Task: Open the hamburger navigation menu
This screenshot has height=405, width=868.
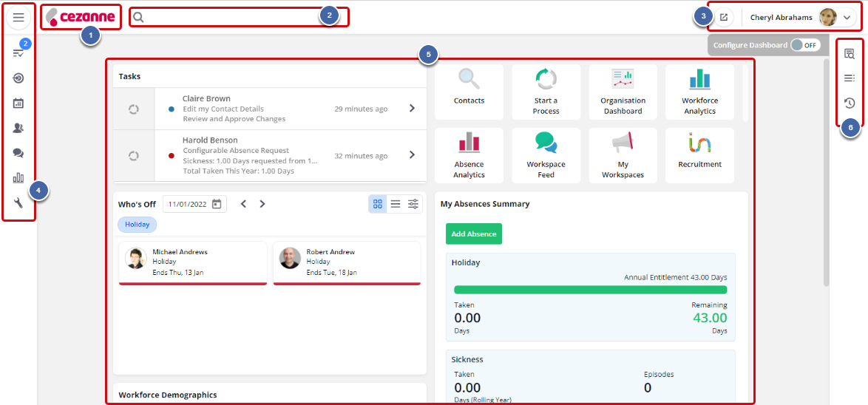Action: 18,17
